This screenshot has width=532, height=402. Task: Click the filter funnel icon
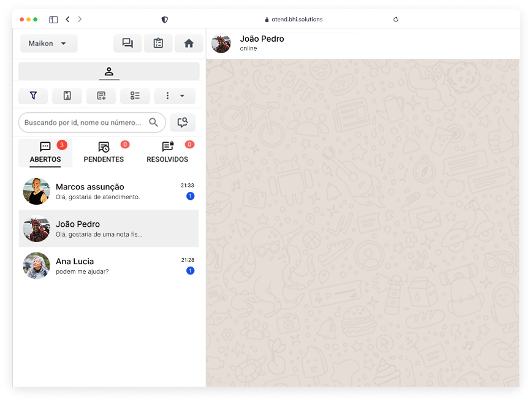[x=34, y=96]
